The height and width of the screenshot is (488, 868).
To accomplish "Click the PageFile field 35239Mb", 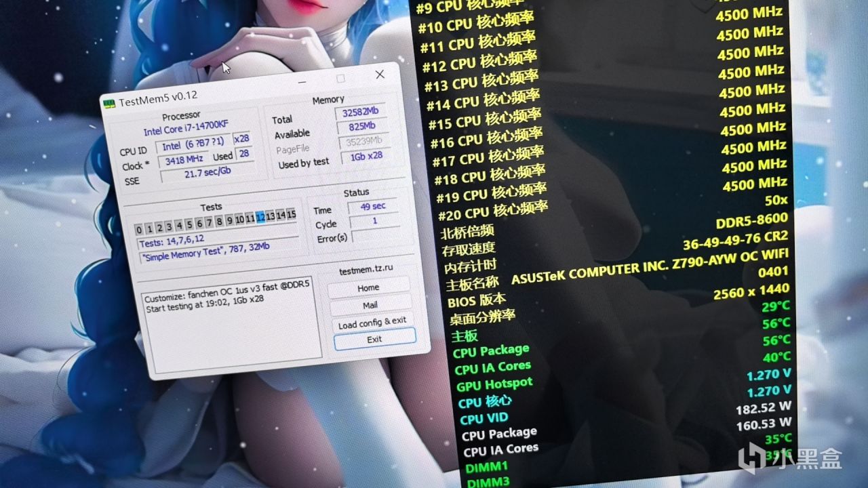I will (x=363, y=141).
